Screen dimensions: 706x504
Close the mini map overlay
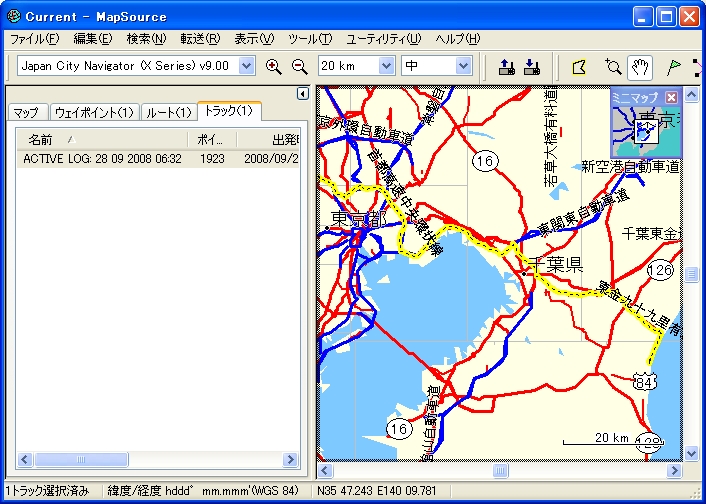672,97
